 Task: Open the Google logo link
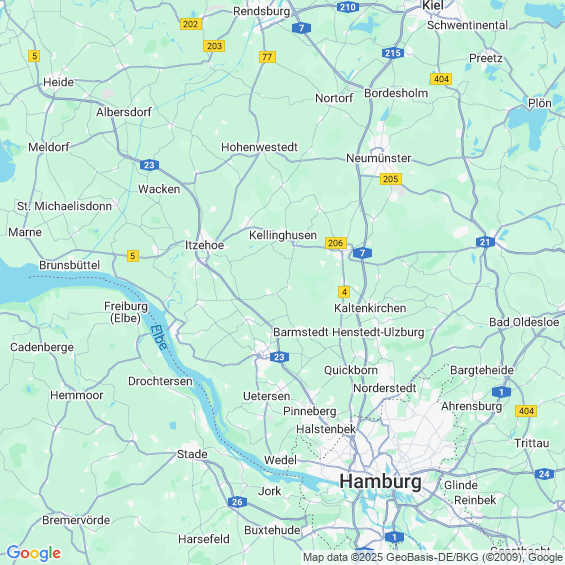[x=34, y=553]
